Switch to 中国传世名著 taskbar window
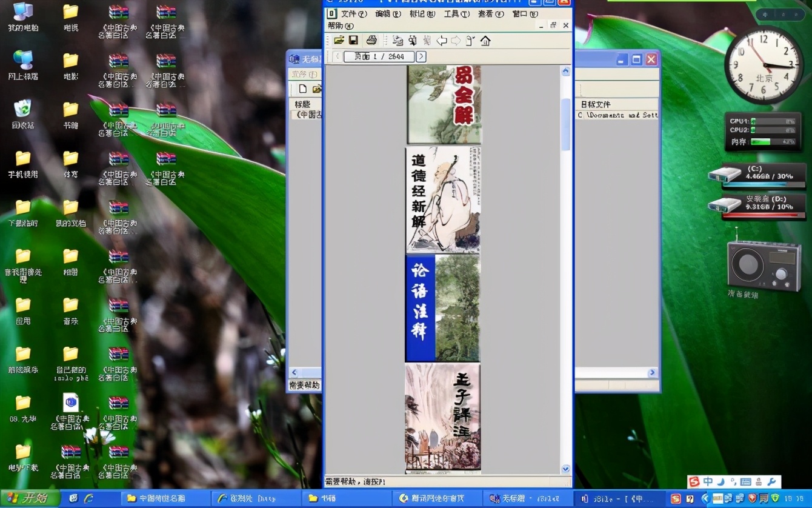The image size is (812, 508). [166, 498]
